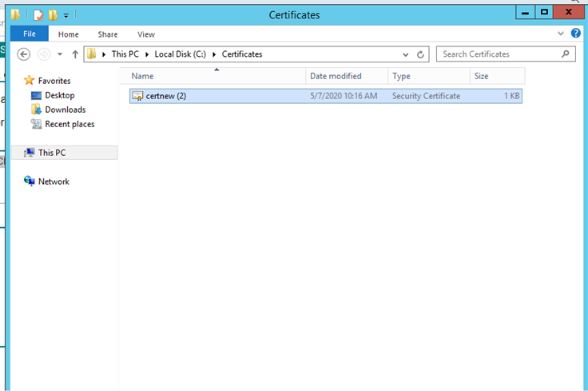Click the search magnifier icon
The image size is (588, 391).
tap(565, 54)
